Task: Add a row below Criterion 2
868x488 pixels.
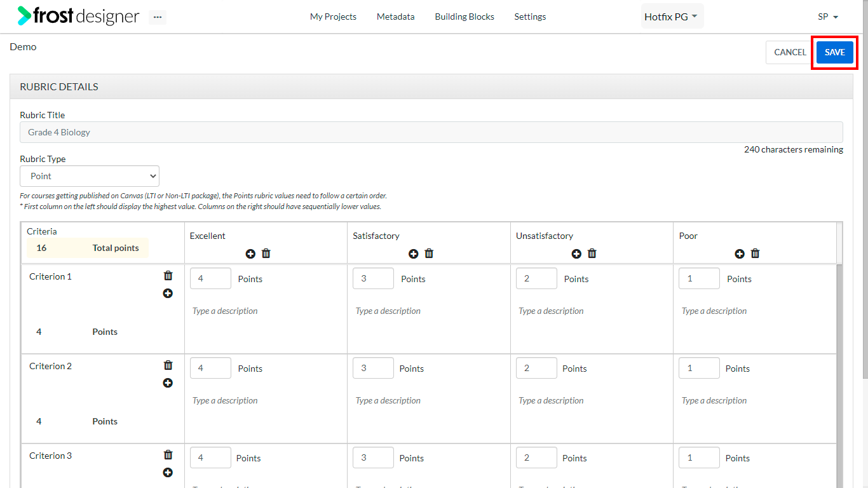Action: (x=168, y=383)
